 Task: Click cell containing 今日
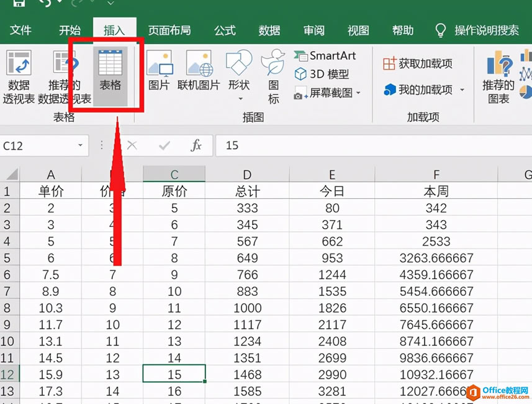pos(332,191)
